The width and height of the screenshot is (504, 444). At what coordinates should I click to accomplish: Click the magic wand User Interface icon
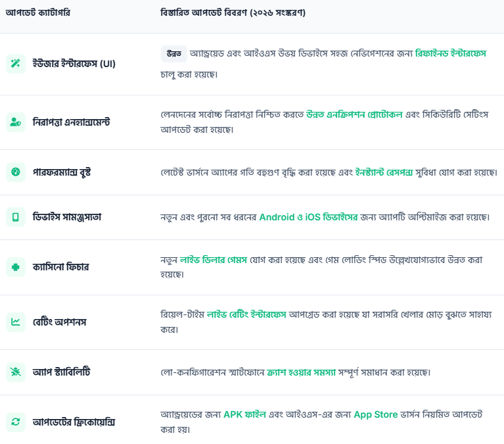click(15, 63)
